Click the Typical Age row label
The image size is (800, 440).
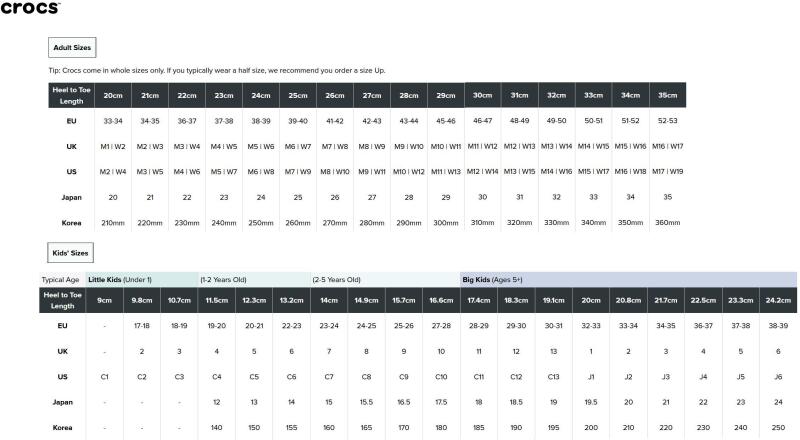coord(60,280)
